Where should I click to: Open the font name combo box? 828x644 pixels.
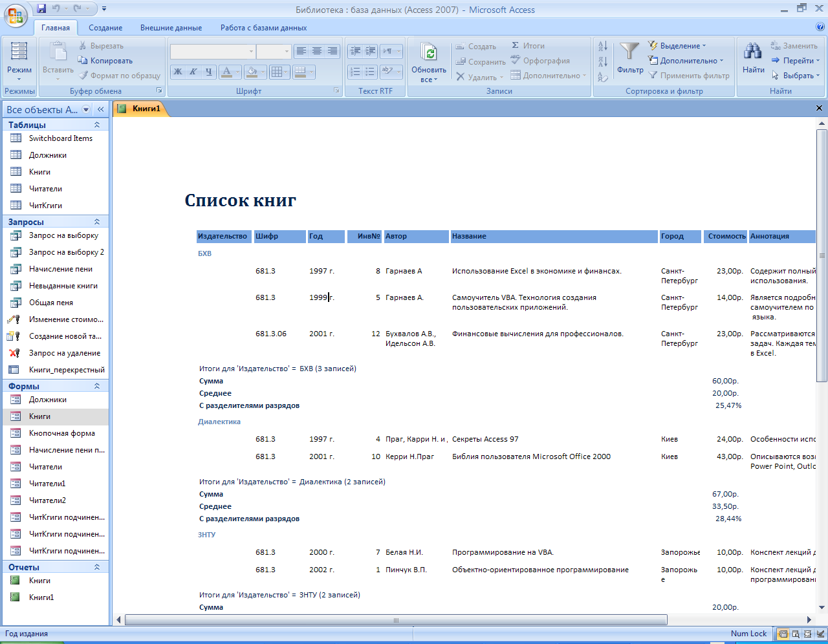pos(213,51)
